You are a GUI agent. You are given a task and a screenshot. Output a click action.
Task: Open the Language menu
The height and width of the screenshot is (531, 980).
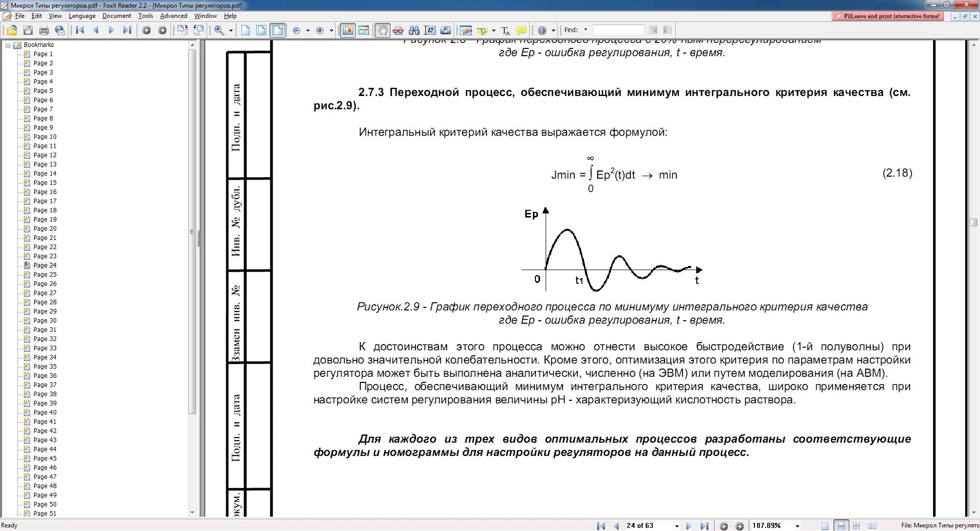click(x=82, y=16)
